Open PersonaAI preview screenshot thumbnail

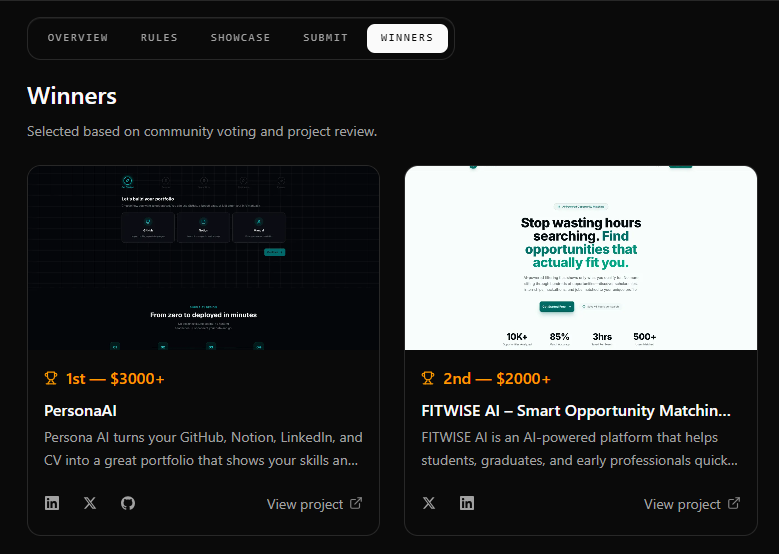(x=203, y=258)
